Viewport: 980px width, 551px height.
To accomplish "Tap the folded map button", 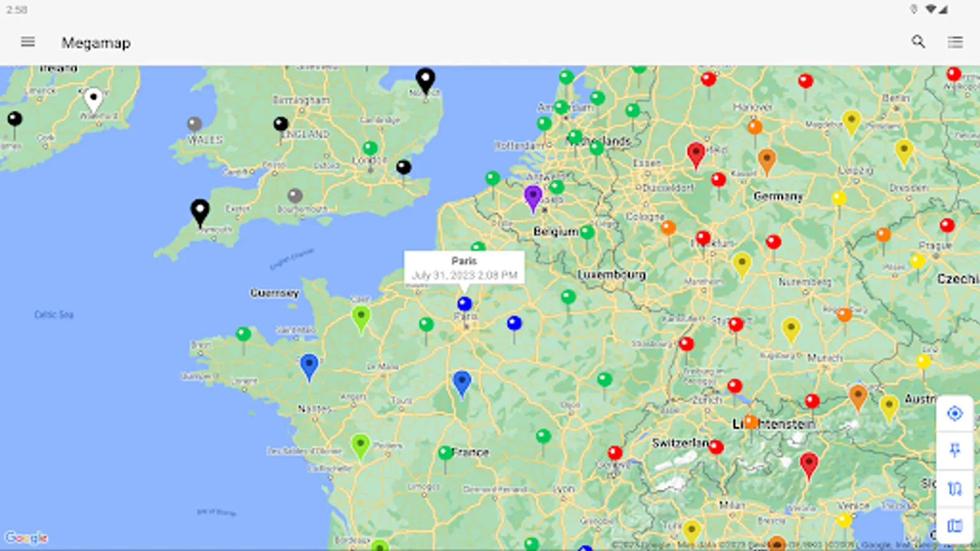I will tap(955, 525).
